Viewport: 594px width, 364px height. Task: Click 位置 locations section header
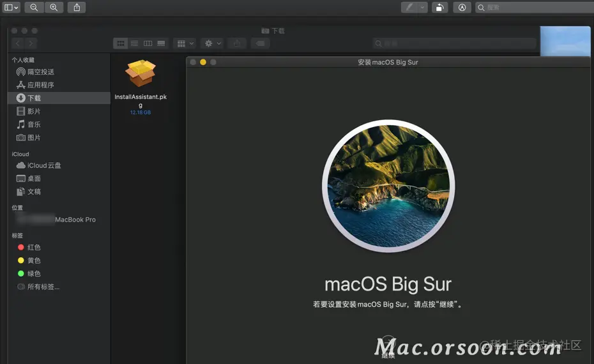pyautogui.click(x=17, y=208)
